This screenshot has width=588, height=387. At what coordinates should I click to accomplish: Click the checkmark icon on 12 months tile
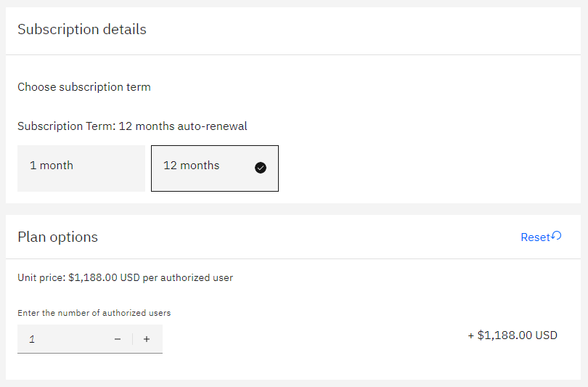click(261, 168)
